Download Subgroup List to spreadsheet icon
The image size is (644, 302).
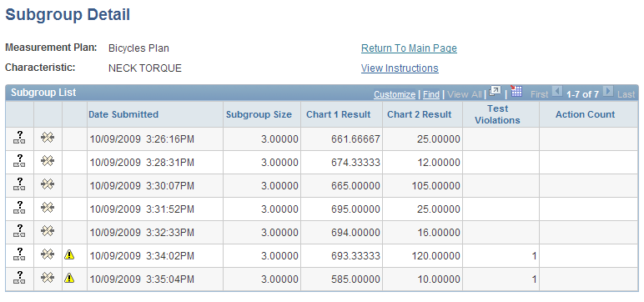point(516,91)
